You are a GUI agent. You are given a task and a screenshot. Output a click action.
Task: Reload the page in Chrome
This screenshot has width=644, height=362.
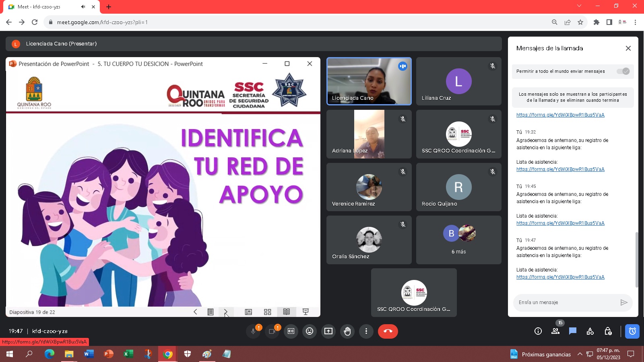[x=35, y=22]
